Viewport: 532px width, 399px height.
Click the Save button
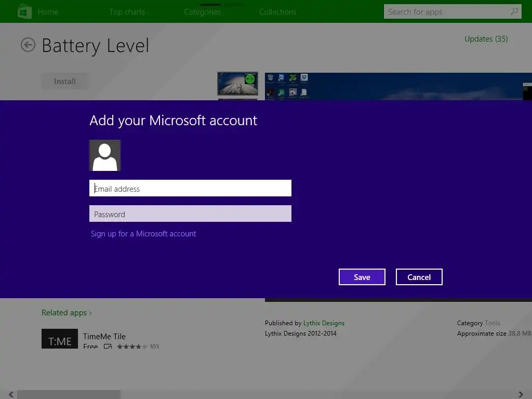pyautogui.click(x=362, y=277)
